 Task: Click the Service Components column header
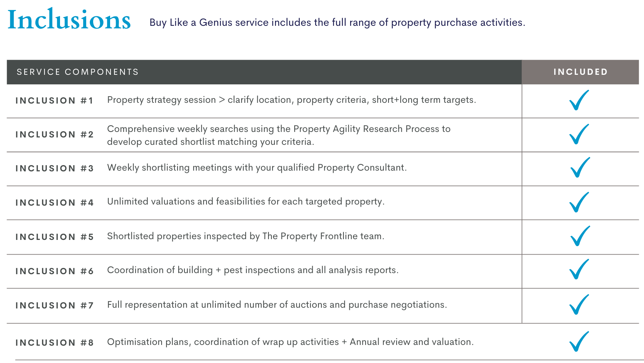tap(78, 72)
